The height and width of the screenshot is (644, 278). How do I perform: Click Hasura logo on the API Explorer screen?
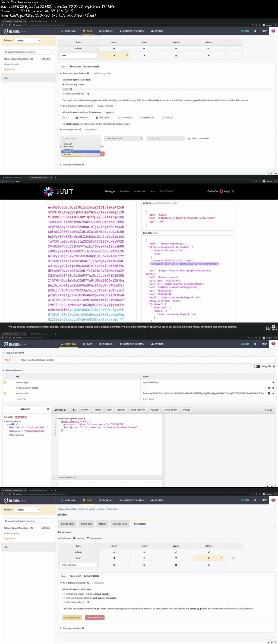pyautogui.click(x=12, y=344)
